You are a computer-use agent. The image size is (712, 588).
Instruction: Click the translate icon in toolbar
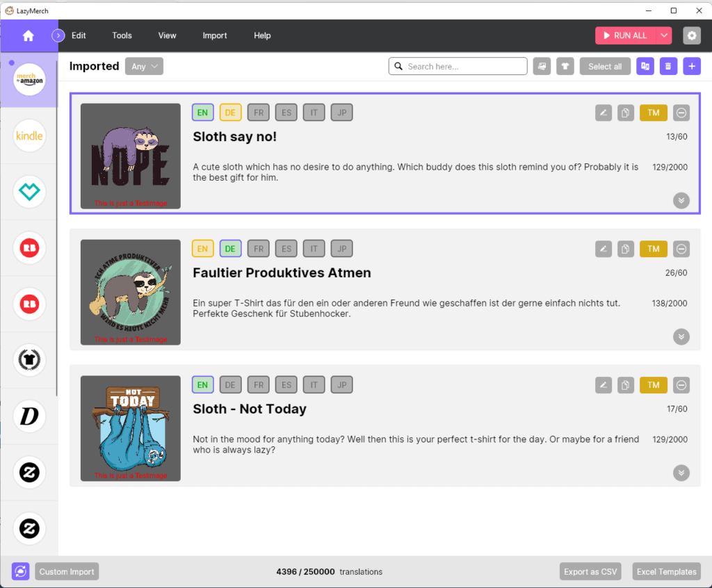645,66
